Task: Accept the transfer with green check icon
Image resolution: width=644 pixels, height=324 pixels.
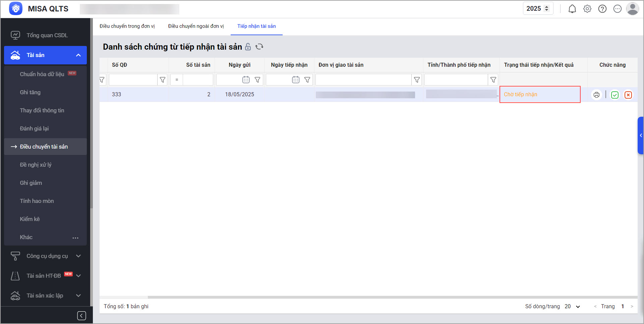Action: pos(614,95)
